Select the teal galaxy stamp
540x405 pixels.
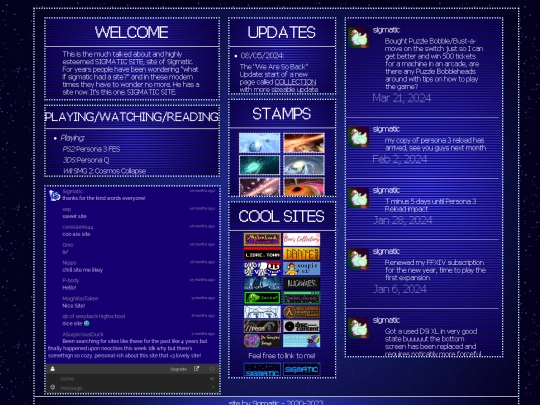point(259,165)
